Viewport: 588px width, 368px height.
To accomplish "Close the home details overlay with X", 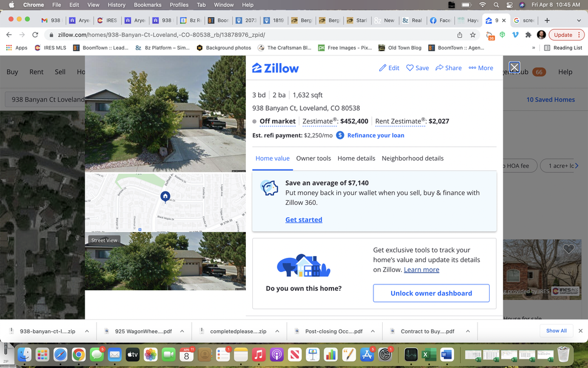I will pos(514,68).
